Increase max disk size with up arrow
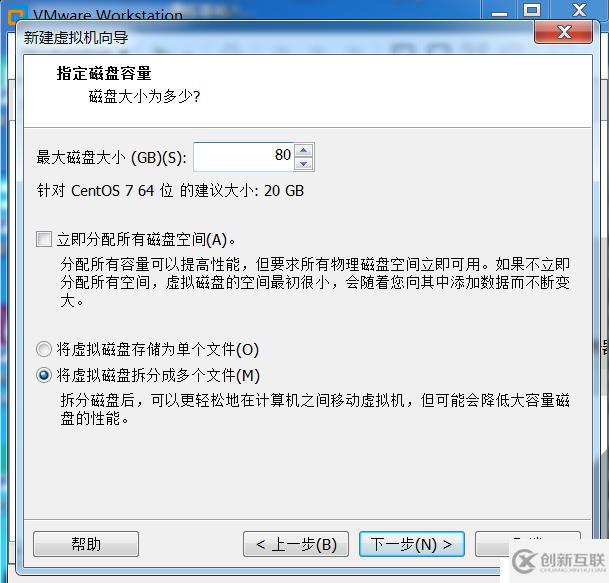Screen dimensions: 609x583 tap(303, 150)
